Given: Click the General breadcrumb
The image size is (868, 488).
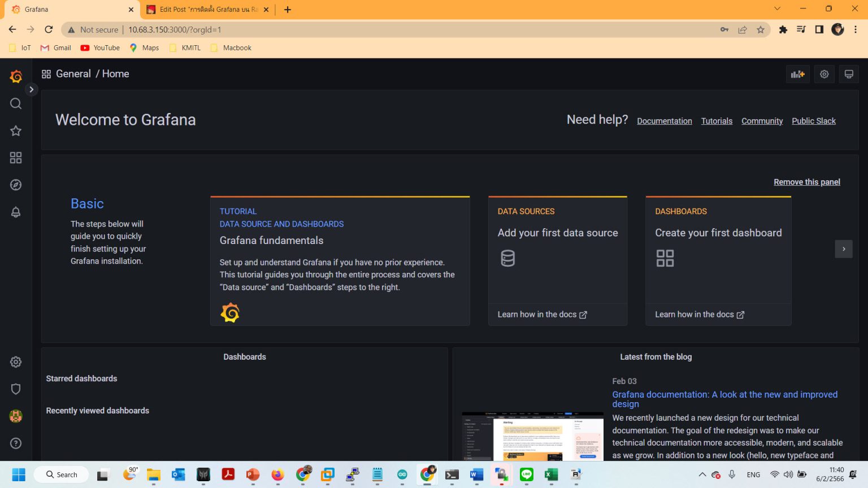Looking at the screenshot, I should tap(73, 73).
